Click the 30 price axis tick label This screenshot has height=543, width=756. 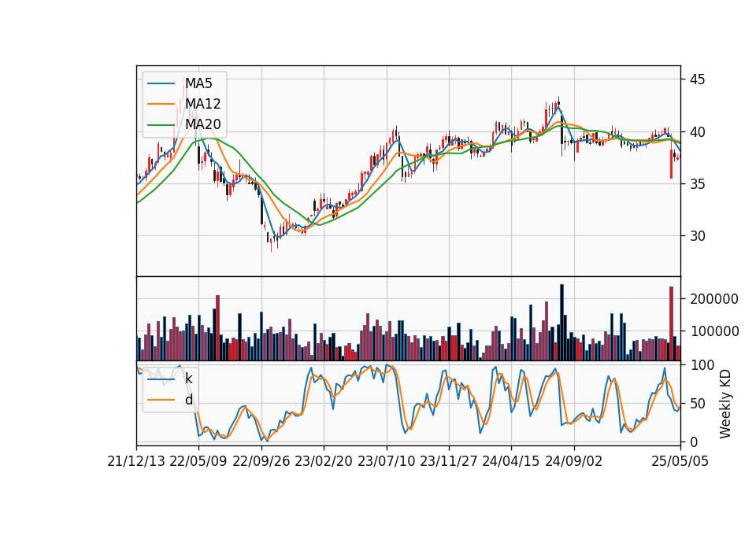(x=697, y=236)
